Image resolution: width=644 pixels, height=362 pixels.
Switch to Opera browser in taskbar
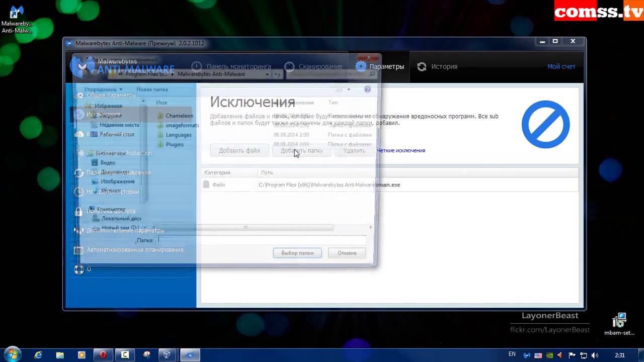point(103,355)
